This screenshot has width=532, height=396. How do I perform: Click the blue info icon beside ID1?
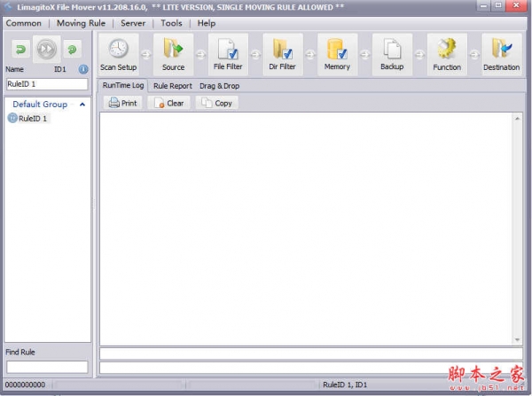point(83,69)
